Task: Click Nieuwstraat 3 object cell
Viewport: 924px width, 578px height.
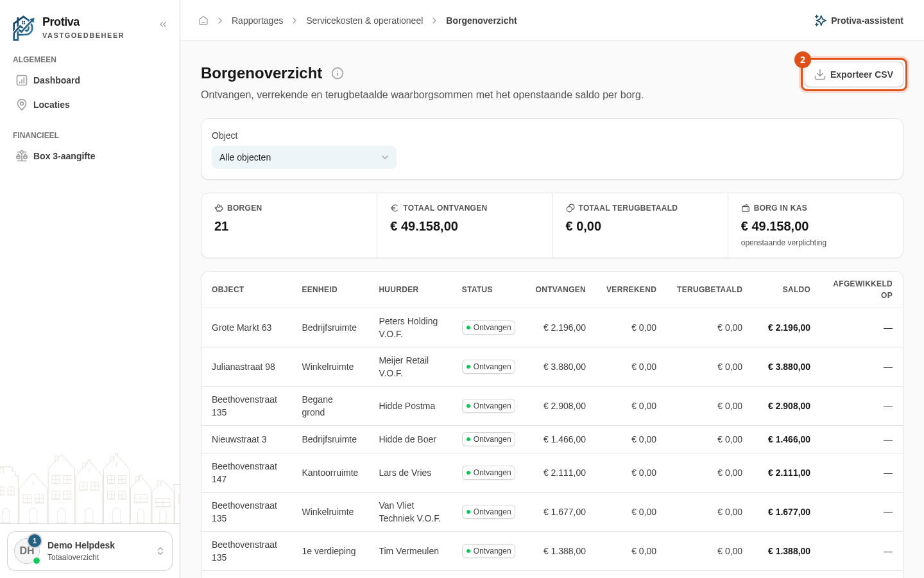Action: pyautogui.click(x=239, y=439)
